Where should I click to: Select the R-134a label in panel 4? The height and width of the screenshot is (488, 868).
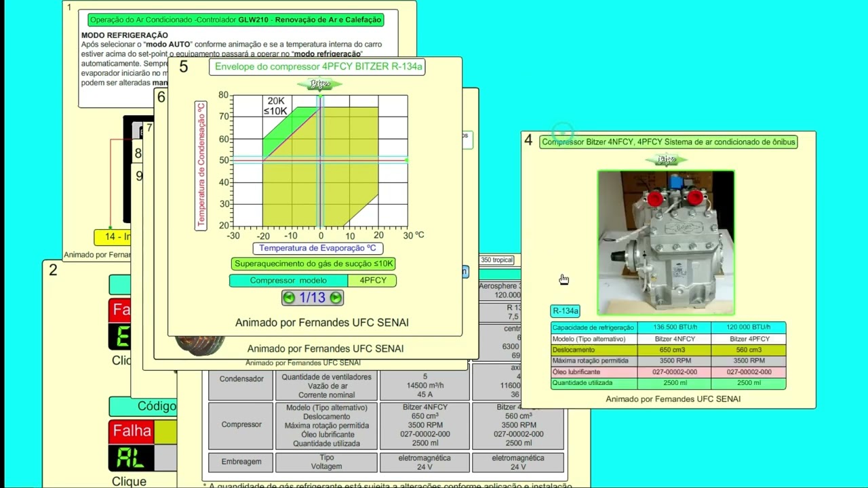[566, 311]
